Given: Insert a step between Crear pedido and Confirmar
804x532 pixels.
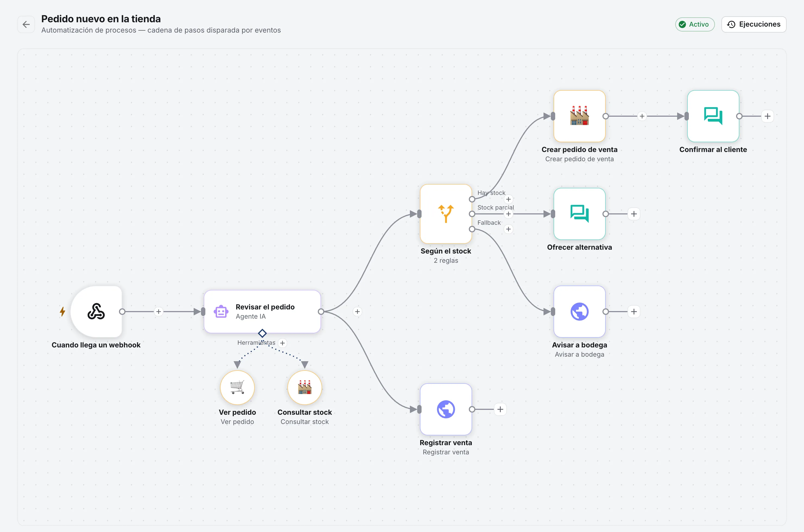Looking at the screenshot, I should pyautogui.click(x=642, y=116).
